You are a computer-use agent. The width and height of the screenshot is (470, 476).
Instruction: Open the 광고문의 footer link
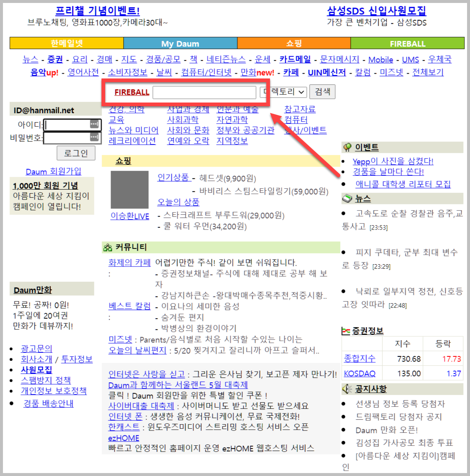tap(37, 348)
